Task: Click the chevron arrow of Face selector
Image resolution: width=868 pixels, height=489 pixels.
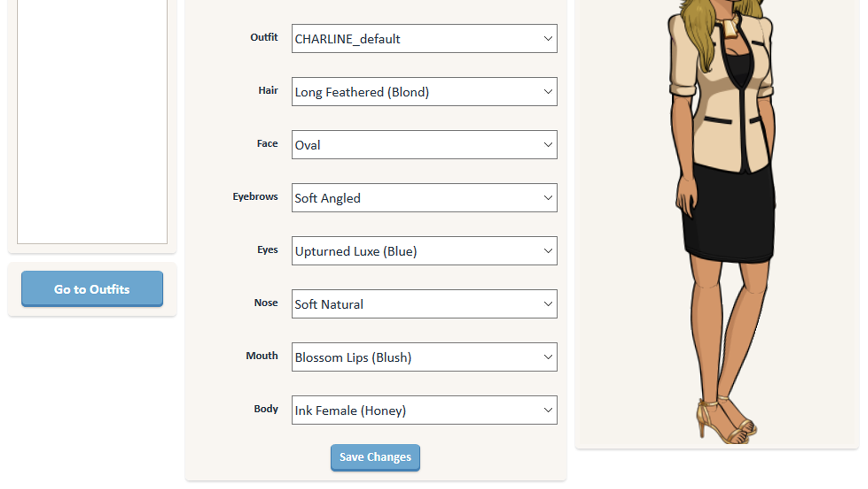Action: click(548, 145)
